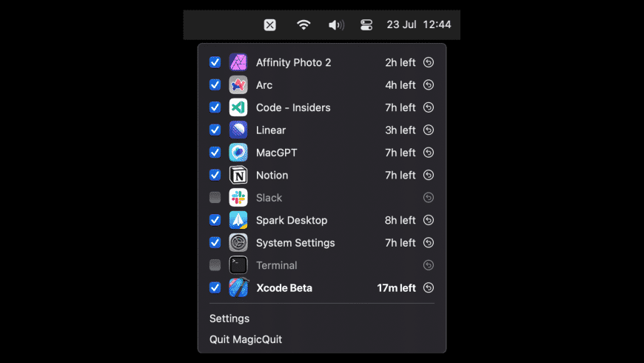Viewport: 644px width, 363px height.
Task: Reset the timer for Affinity Photo 2
Action: coord(429,62)
